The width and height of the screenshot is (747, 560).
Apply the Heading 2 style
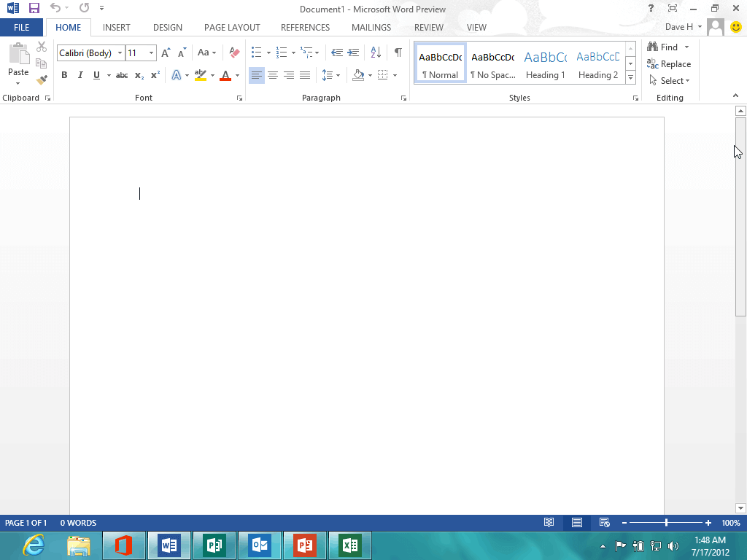pyautogui.click(x=598, y=63)
